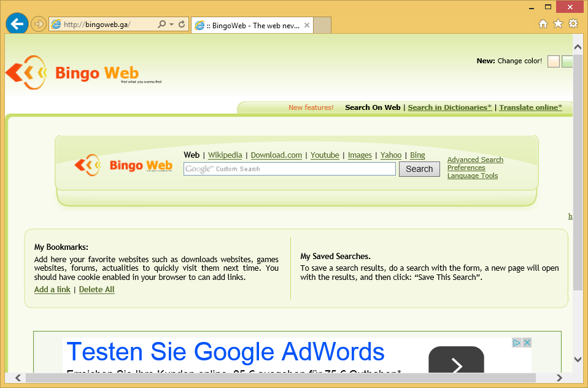Open Language Tools link

click(473, 176)
